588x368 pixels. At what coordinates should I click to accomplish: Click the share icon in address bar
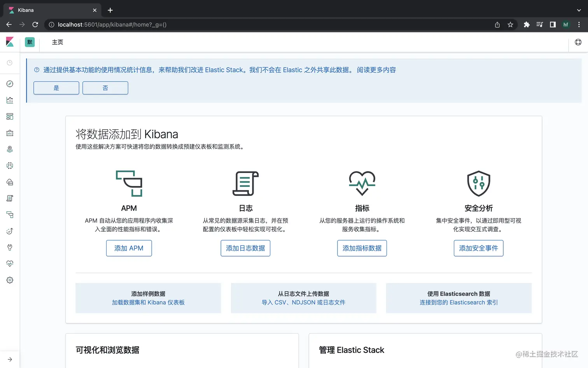point(497,25)
